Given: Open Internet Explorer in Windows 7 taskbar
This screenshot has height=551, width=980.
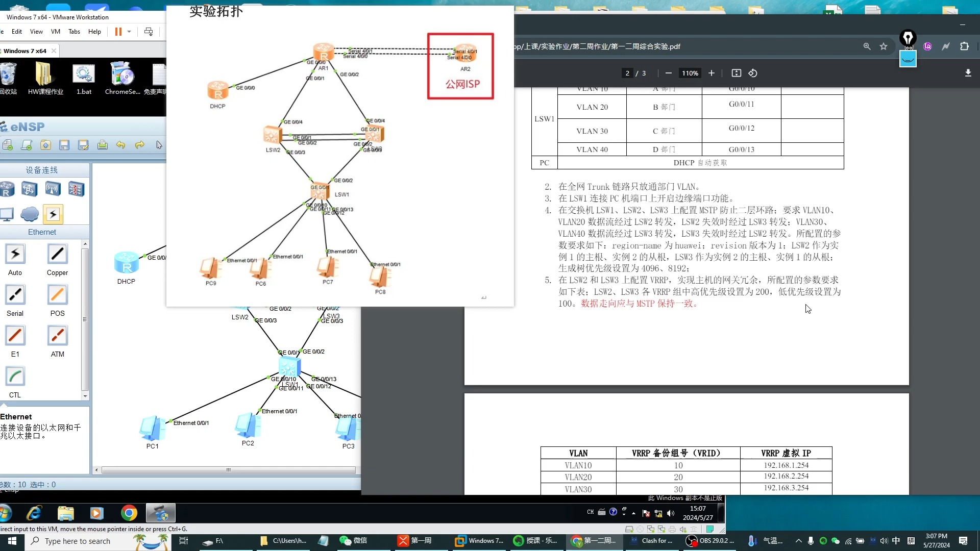Looking at the screenshot, I should (34, 513).
